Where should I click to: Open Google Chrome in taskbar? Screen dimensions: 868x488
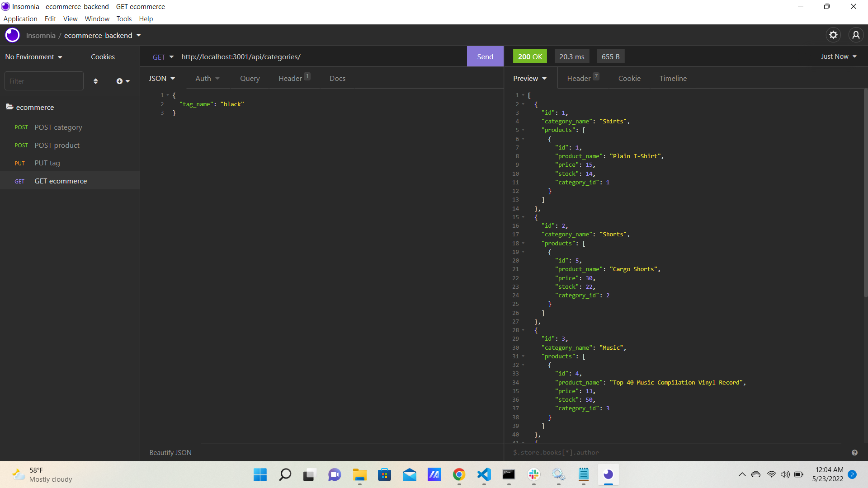459,474
